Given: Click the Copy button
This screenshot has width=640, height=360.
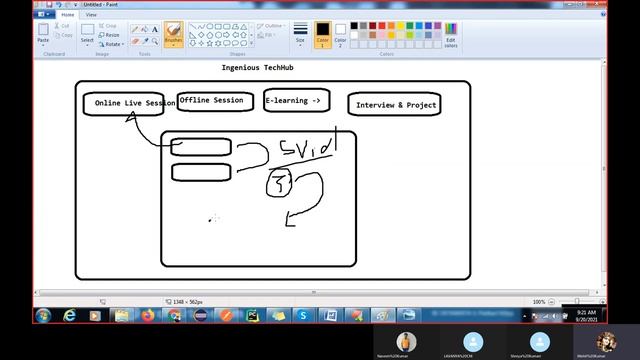Looking at the screenshot, I should 64,35.
